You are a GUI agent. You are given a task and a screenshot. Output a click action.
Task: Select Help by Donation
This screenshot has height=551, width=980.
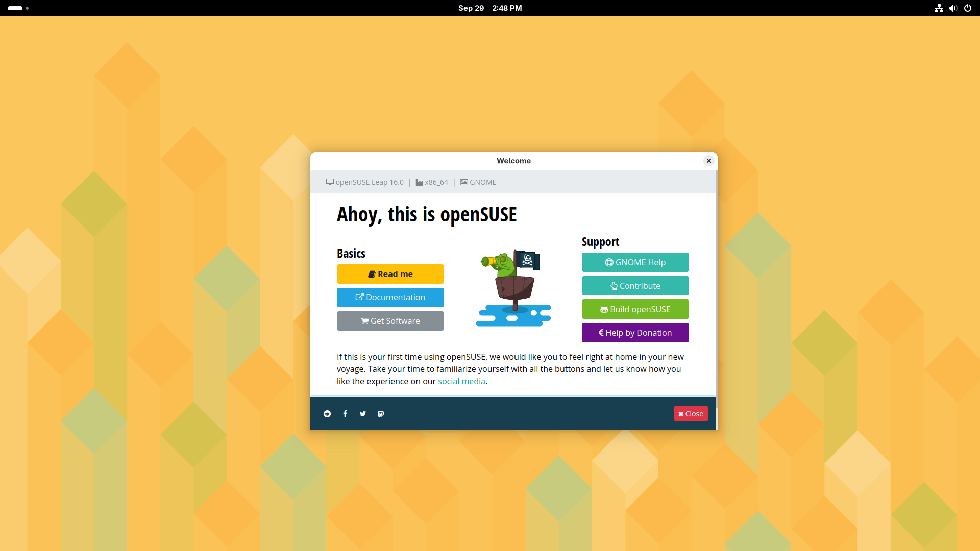[635, 333]
